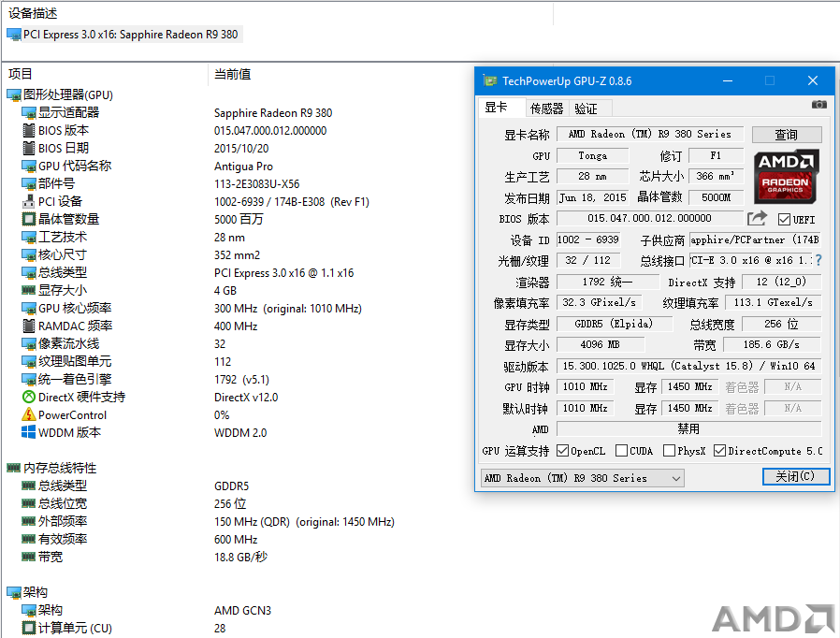This screenshot has width=840, height=638.
Task: Click the 显存大小 memory icon in left list
Action: click(28, 290)
